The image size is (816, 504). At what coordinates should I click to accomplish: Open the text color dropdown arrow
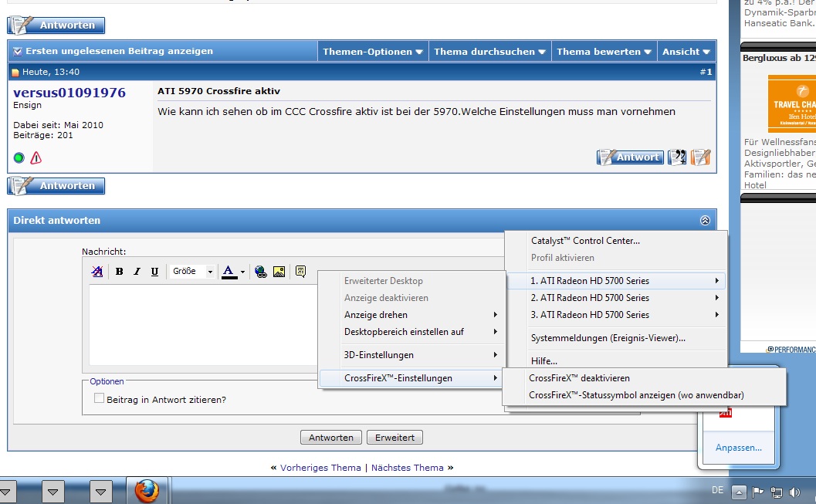242,272
